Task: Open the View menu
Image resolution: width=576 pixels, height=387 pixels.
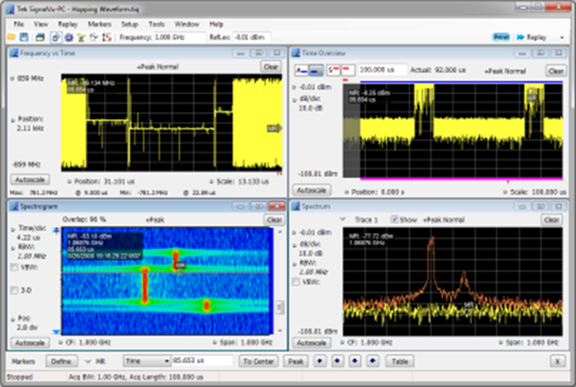Action: pyautogui.click(x=41, y=24)
